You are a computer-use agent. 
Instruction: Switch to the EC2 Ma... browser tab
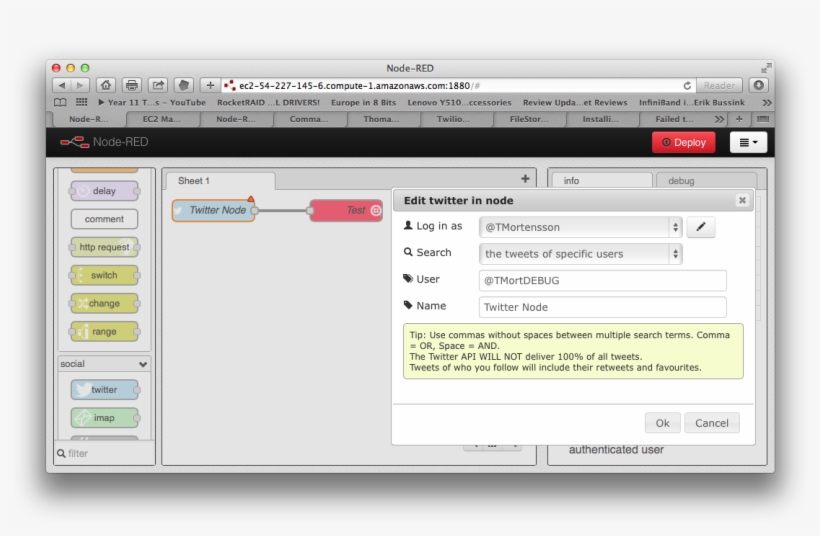162,119
